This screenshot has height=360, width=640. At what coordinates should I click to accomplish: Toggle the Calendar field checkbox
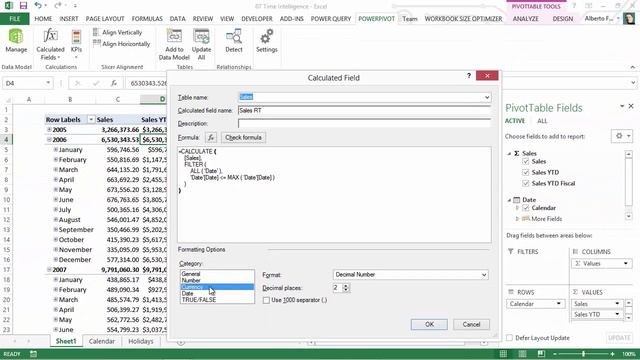click(526, 208)
